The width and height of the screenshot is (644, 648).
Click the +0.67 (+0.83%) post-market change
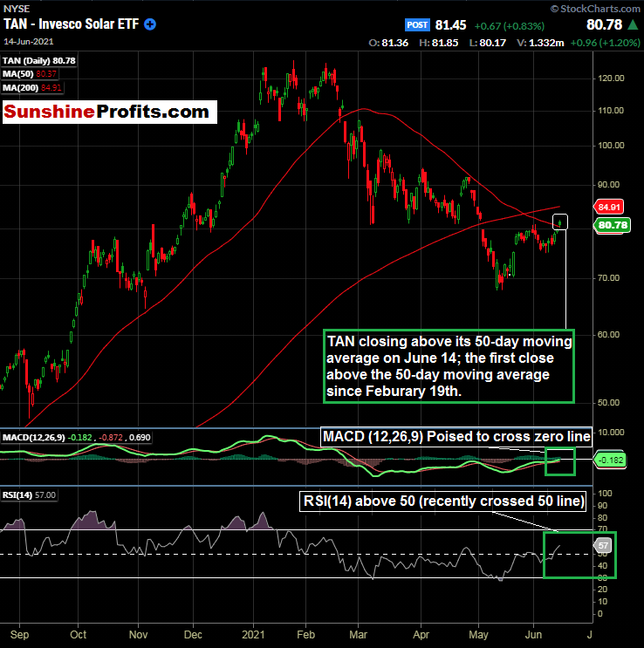click(509, 26)
